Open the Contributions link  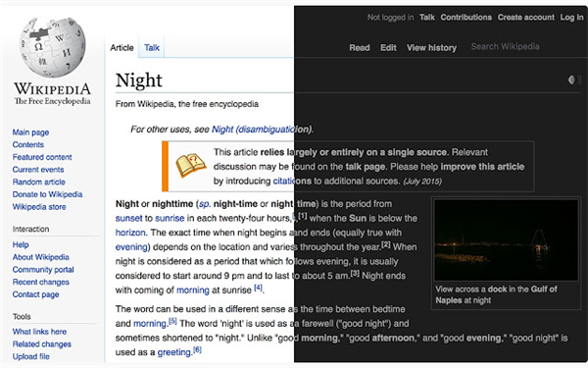466,18
